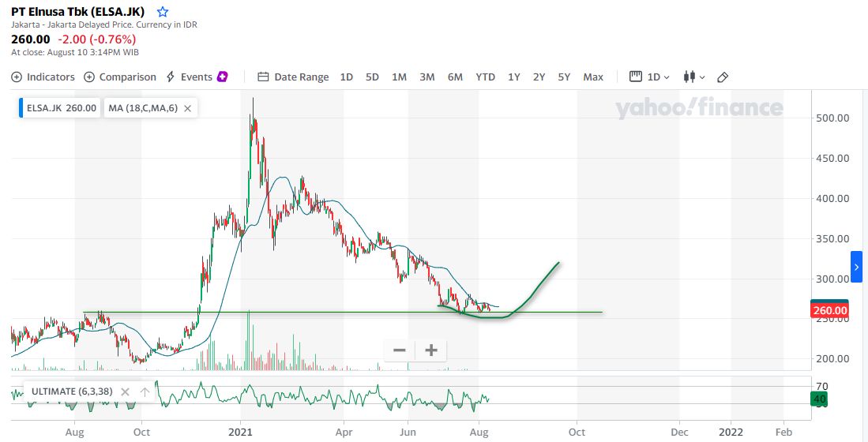Open the Indicators menu

tap(43, 77)
